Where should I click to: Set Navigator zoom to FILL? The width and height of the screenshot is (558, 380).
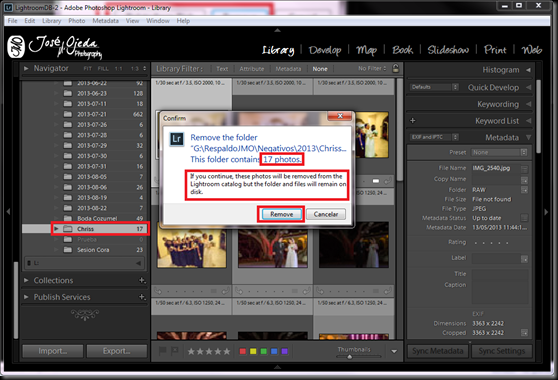coord(103,68)
